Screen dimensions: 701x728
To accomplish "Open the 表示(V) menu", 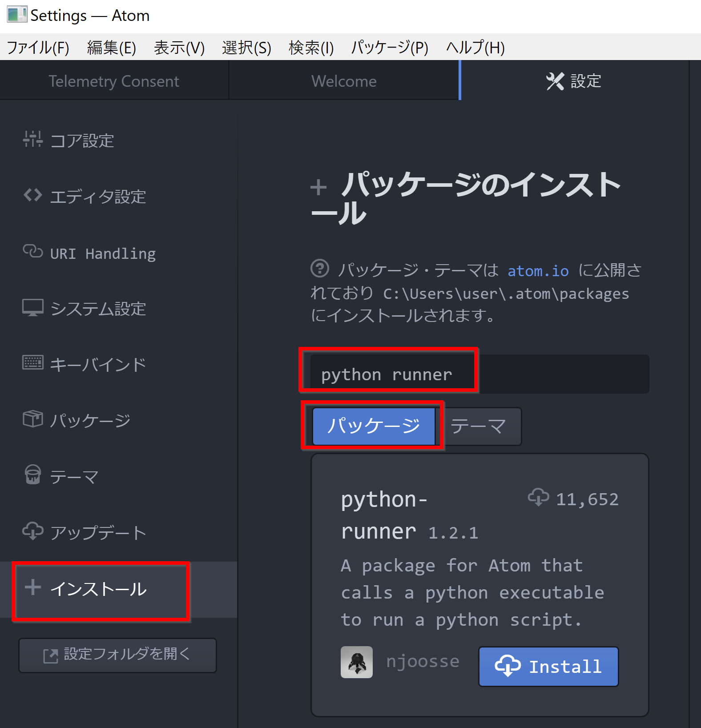I will click(x=179, y=47).
